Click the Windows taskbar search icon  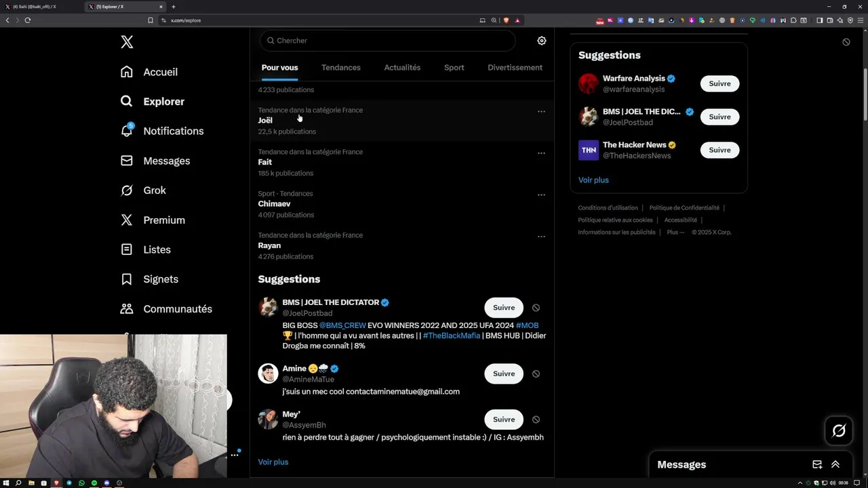coord(18,483)
